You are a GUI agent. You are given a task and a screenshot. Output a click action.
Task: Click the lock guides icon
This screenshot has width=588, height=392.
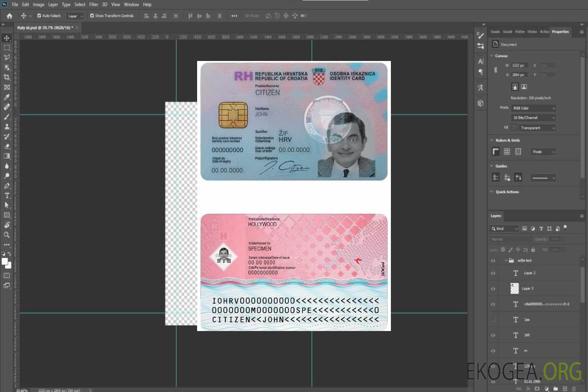507,177
